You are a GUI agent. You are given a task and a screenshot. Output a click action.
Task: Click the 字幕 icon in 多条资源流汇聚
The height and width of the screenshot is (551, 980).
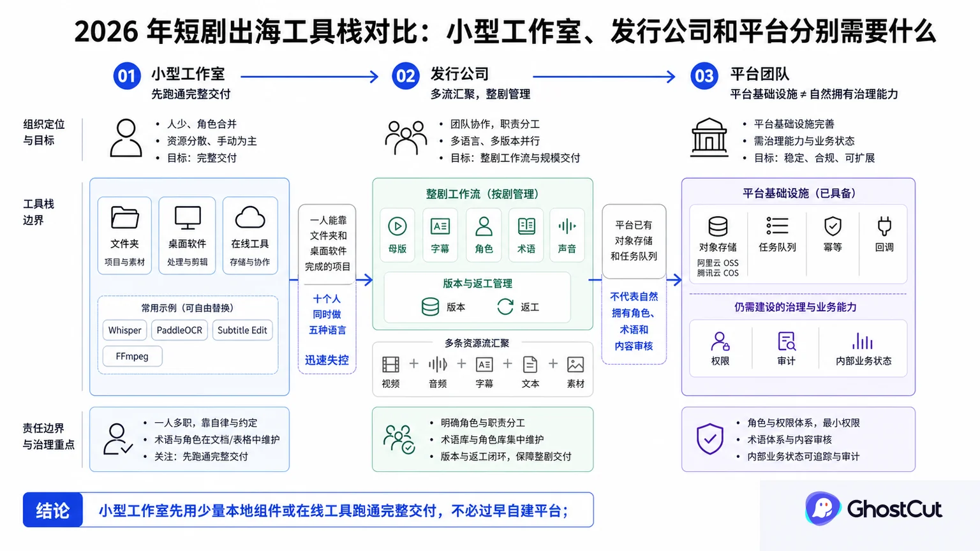pyautogui.click(x=484, y=364)
